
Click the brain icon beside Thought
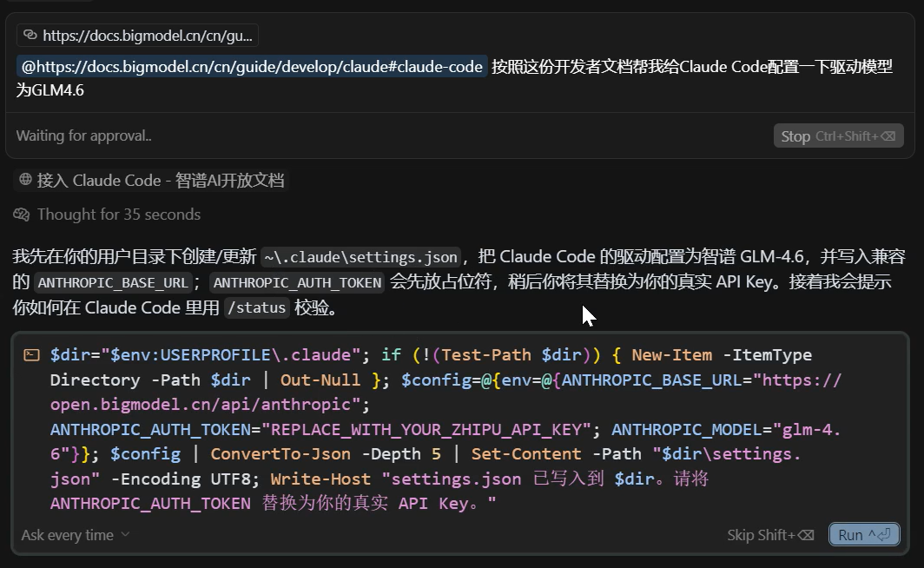click(x=21, y=215)
